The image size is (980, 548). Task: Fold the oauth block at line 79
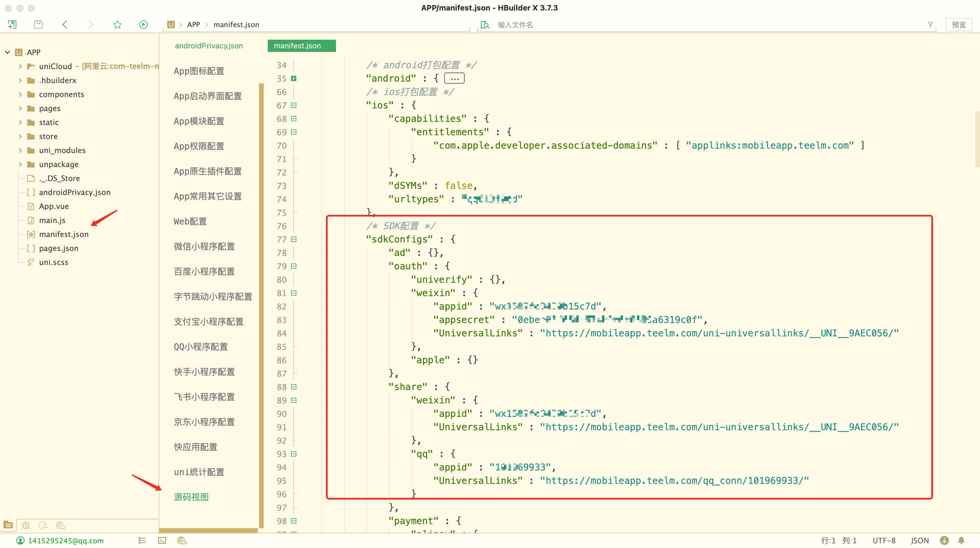pyautogui.click(x=294, y=266)
